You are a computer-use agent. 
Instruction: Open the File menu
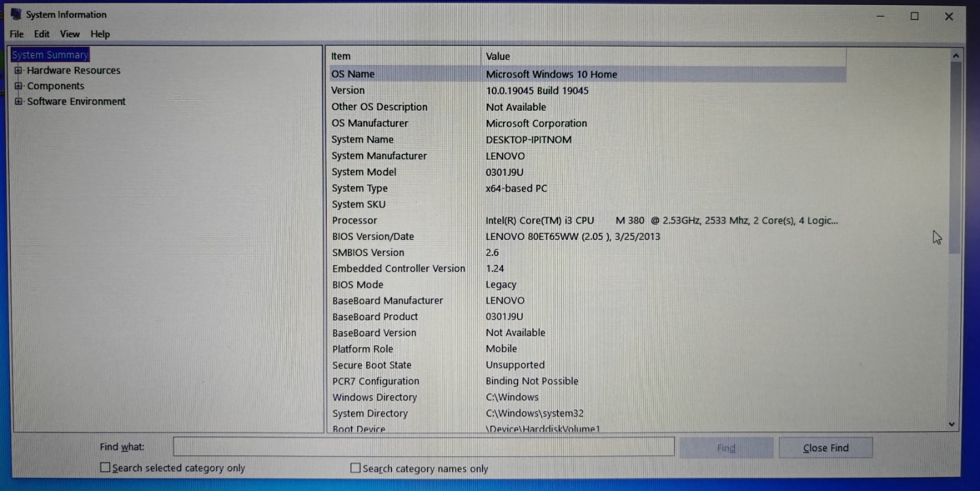coord(17,34)
